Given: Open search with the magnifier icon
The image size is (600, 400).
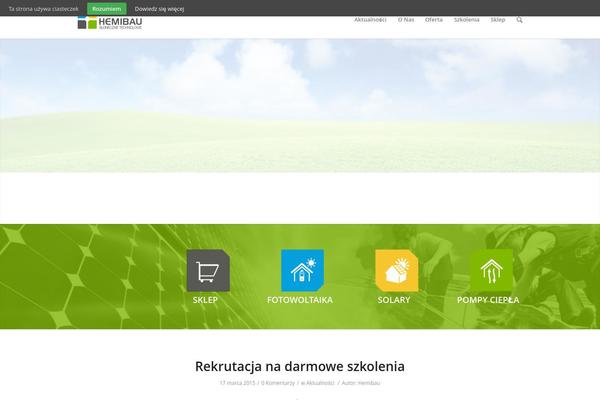Looking at the screenshot, I should (519, 20).
